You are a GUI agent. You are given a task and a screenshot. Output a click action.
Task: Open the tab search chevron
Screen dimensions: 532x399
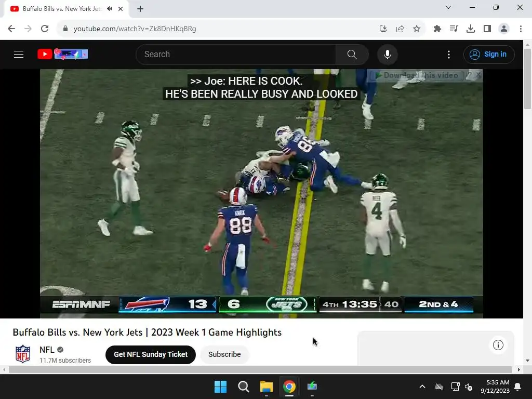(x=448, y=7)
